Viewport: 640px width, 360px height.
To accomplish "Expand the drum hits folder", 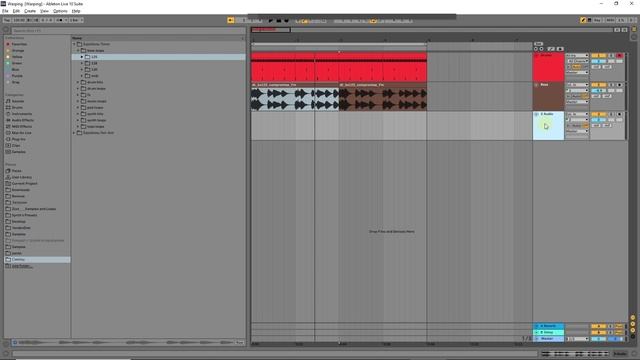I will [78, 82].
